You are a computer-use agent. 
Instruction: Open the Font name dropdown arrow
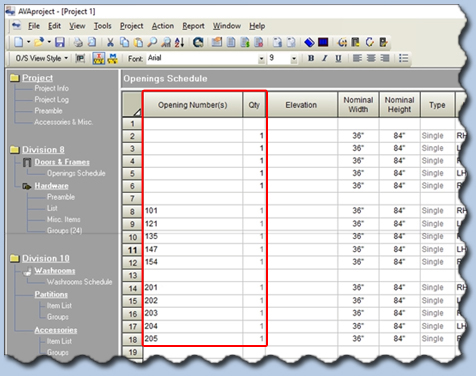point(262,59)
